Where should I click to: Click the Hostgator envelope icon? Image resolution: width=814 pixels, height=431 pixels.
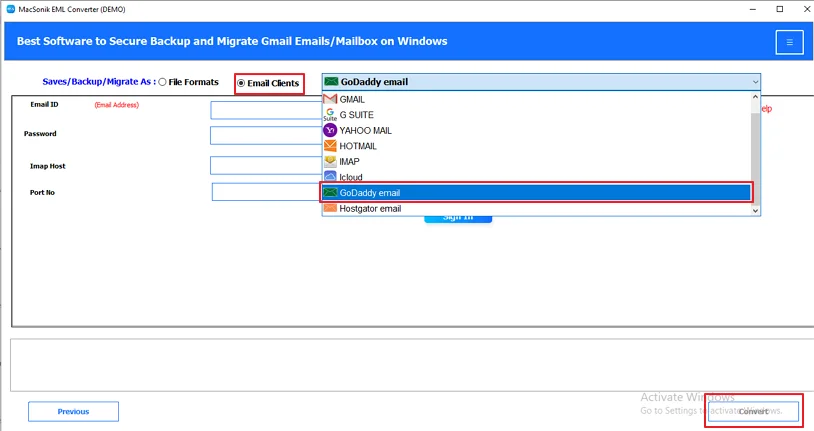pos(330,208)
